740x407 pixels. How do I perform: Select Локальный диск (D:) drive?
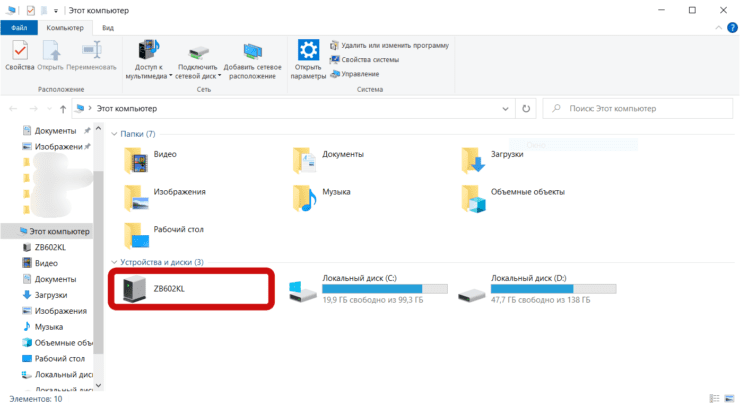coord(537,289)
